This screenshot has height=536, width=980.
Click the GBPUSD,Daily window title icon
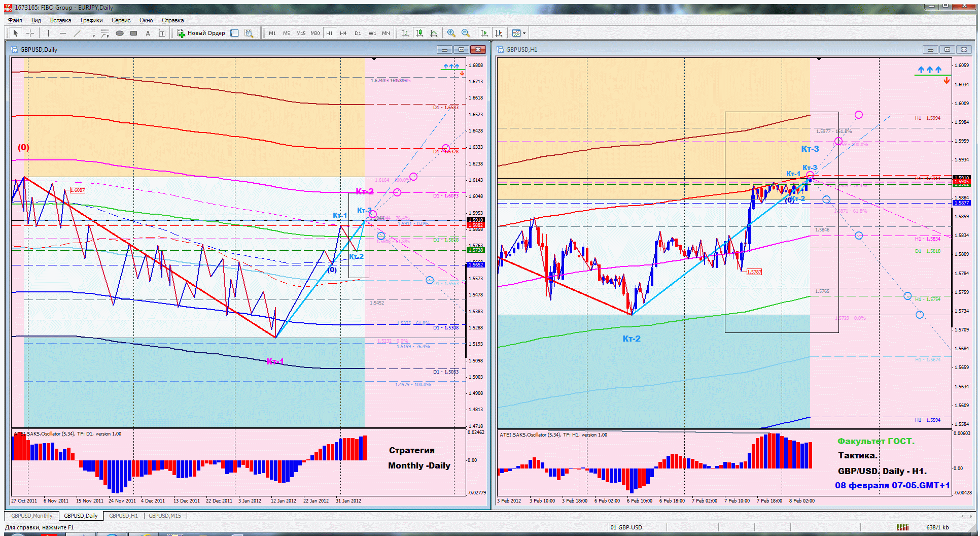[14, 49]
